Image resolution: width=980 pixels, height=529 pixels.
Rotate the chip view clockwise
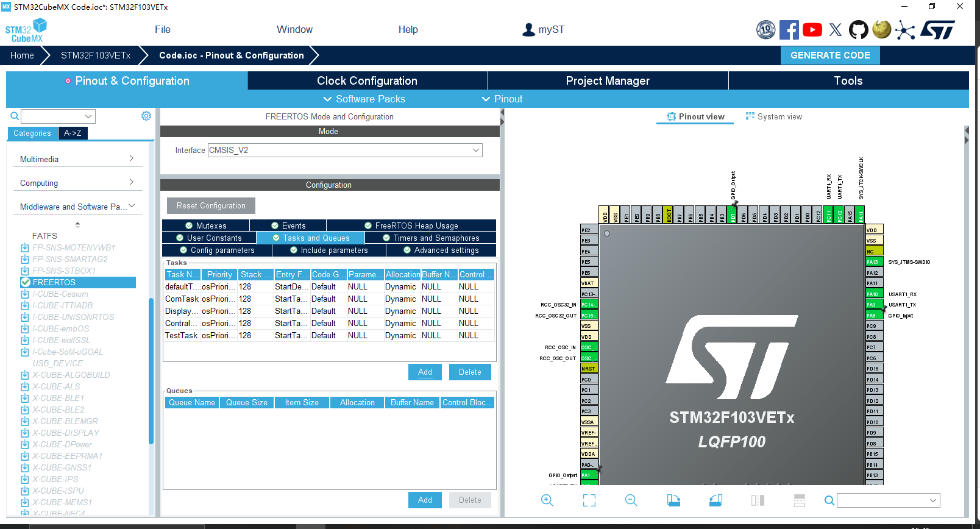click(x=673, y=500)
